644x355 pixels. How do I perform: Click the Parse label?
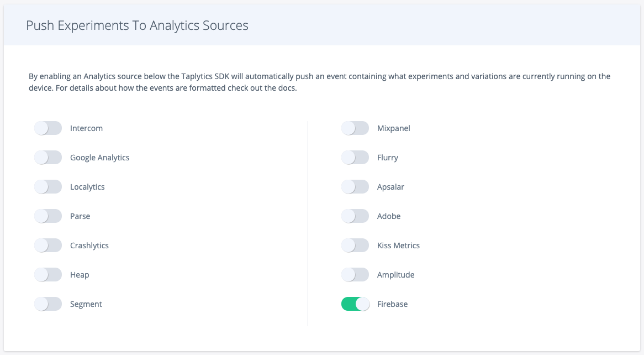[80, 216]
